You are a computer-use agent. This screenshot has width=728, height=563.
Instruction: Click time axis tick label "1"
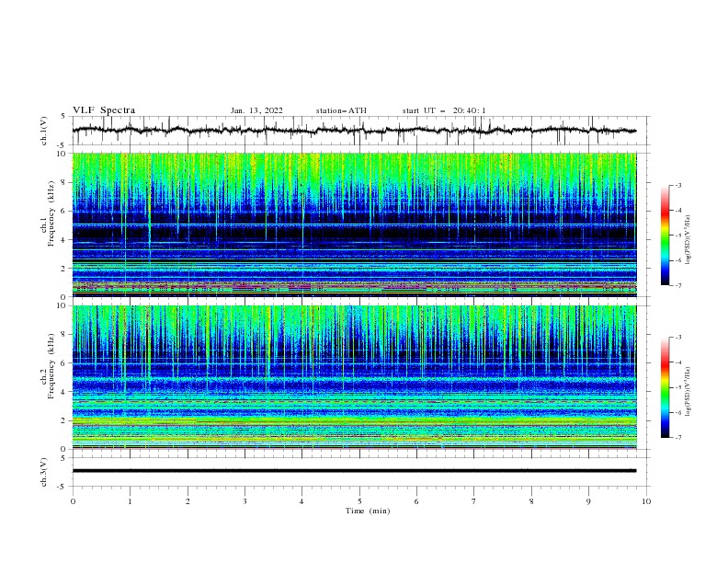click(130, 501)
